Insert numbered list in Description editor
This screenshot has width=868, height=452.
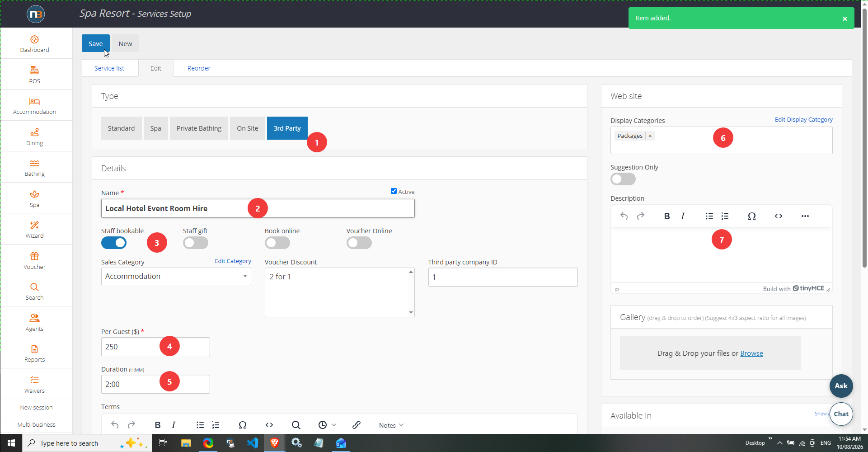[725, 216]
